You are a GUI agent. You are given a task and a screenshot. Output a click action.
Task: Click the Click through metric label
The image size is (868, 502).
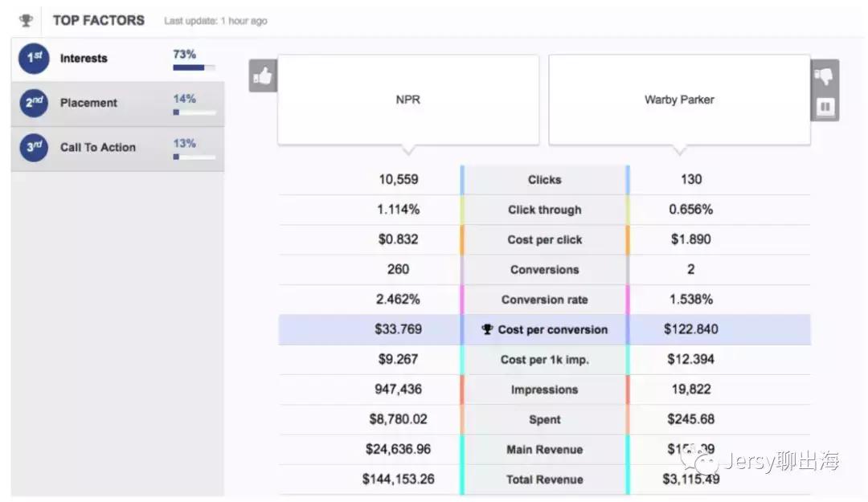[545, 210]
